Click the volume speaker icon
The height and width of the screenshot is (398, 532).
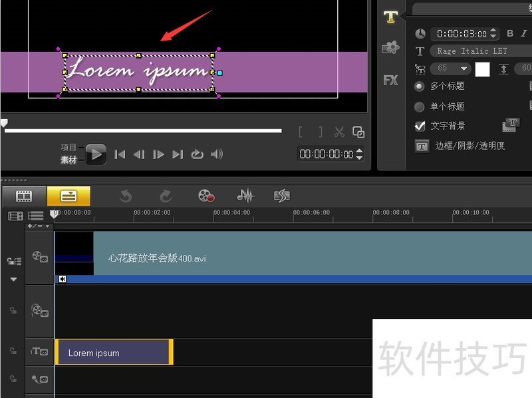217,154
